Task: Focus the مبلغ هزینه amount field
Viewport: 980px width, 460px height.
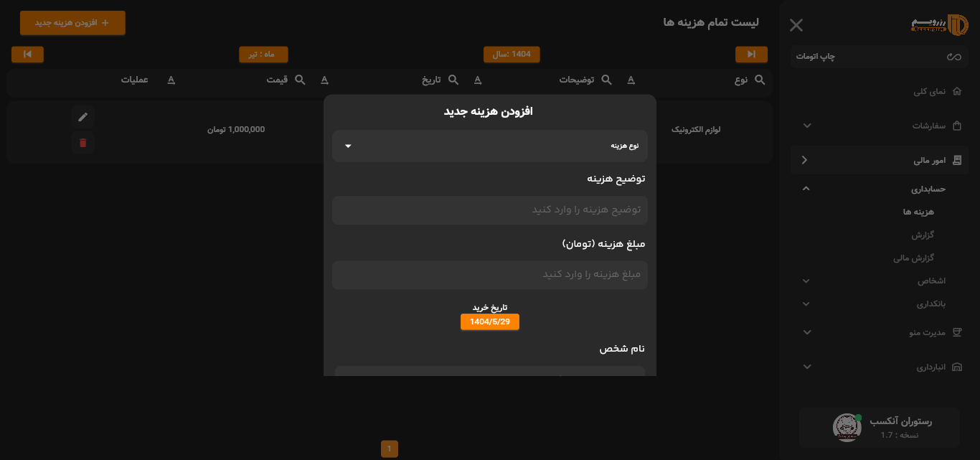Action: click(x=490, y=275)
